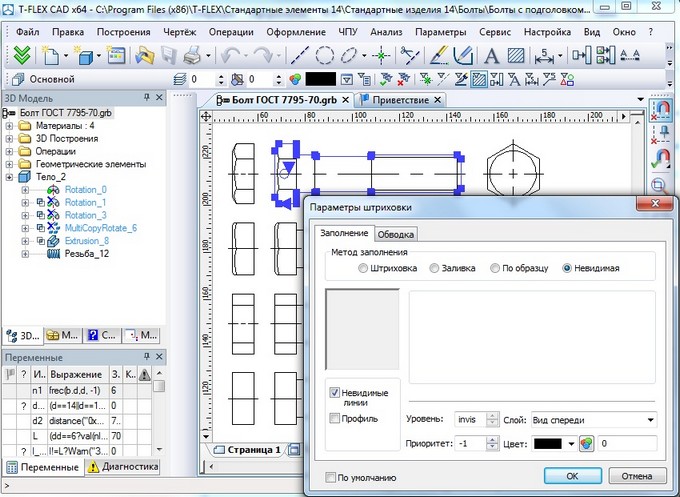The height and width of the screenshot is (497, 680).
Task: Click the n1 variable expression cell
Action: click(78, 391)
